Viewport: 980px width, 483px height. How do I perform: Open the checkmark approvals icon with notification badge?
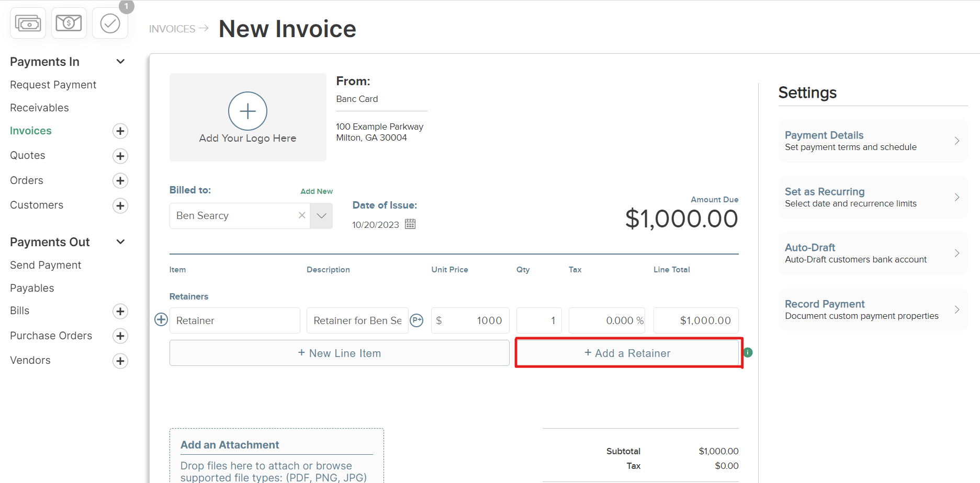110,23
